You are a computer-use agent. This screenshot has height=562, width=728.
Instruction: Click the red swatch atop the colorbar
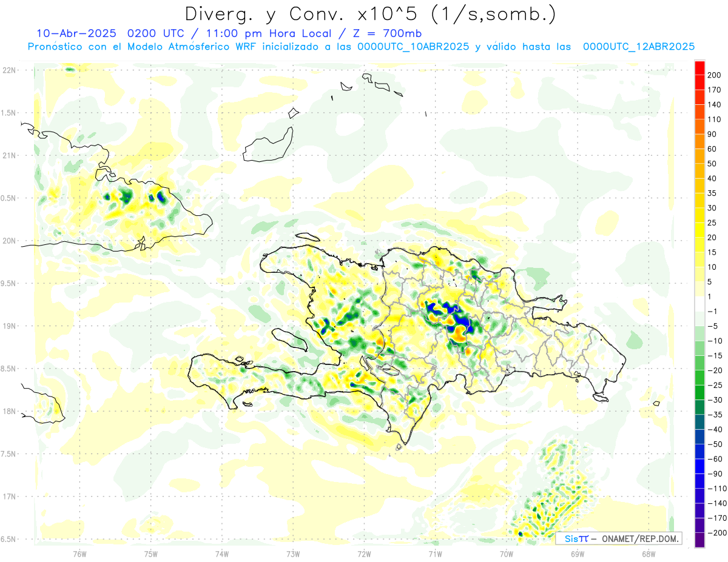tap(699, 68)
